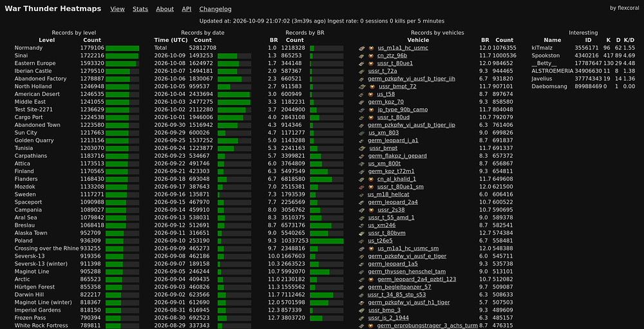Click the premium badge beside us_m1a1_hc_usmc_sm
Screen dimensions: 644x329
click(371, 249)
